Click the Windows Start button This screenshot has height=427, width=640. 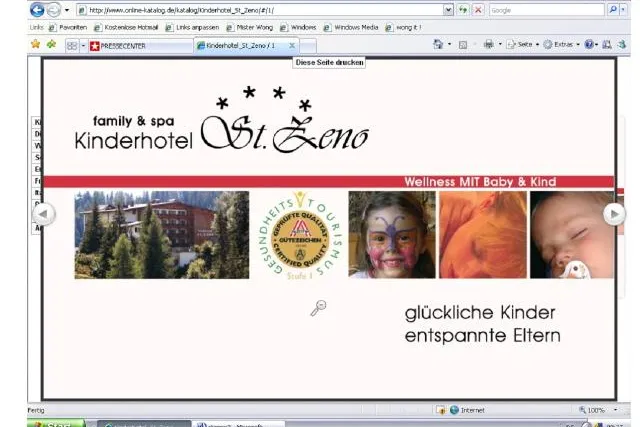57,423
